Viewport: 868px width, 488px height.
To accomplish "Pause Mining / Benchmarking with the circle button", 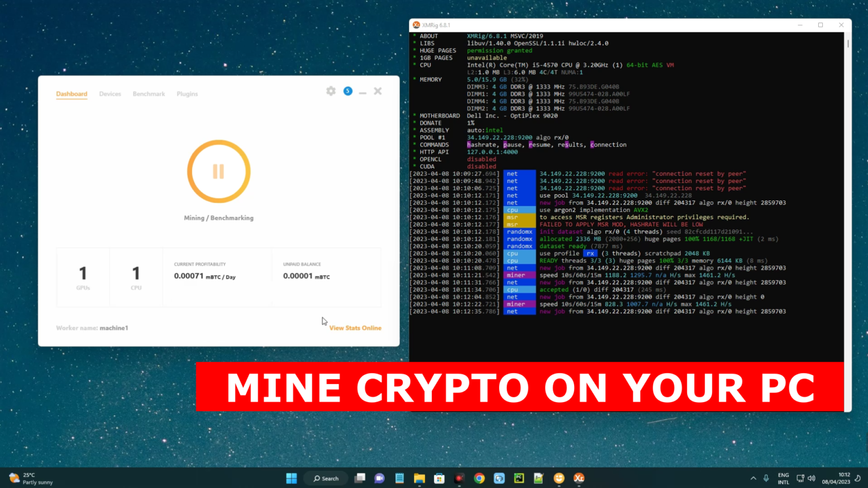I will pos(218,171).
